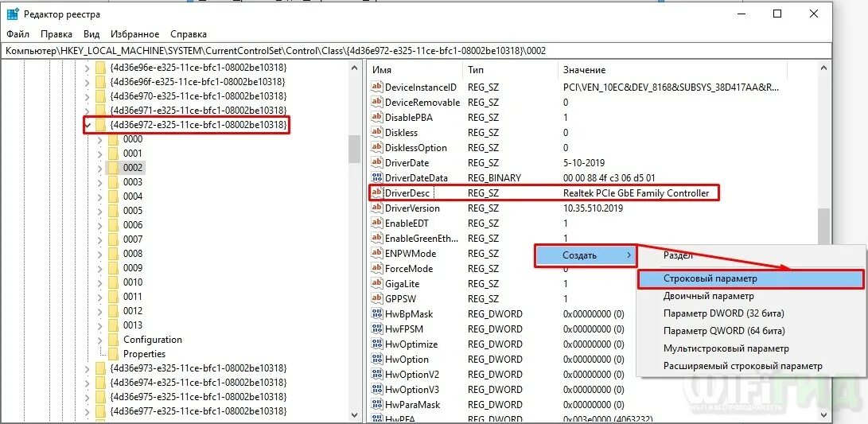The image size is (868, 424).
Task: Select the 0007 subkey
Action: 133,239
